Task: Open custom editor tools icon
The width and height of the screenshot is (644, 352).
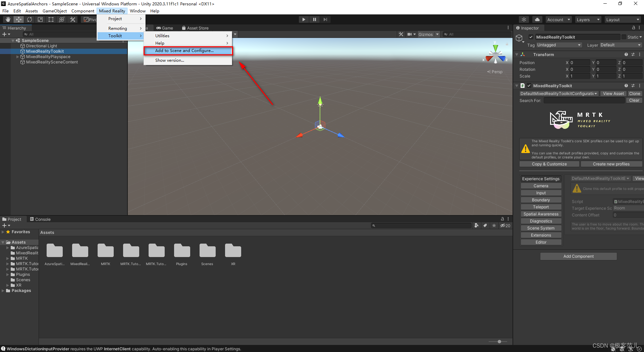Action: (x=72, y=19)
